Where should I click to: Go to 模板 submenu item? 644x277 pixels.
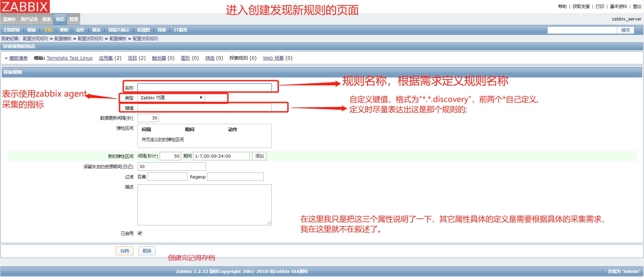[x=32, y=30]
